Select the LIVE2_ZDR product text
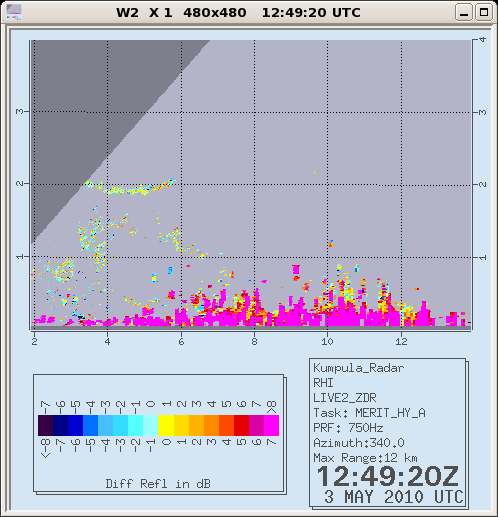The image size is (498, 517). click(x=345, y=398)
